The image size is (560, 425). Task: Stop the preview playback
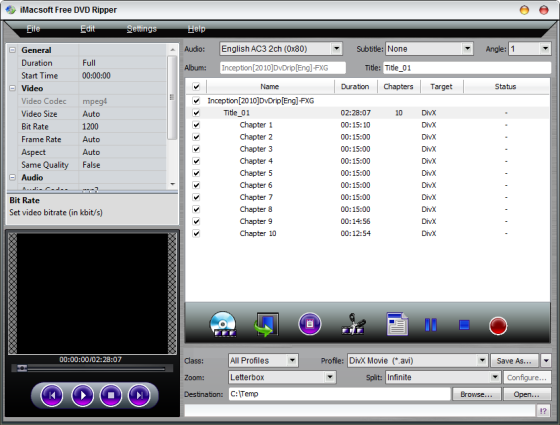(111, 395)
